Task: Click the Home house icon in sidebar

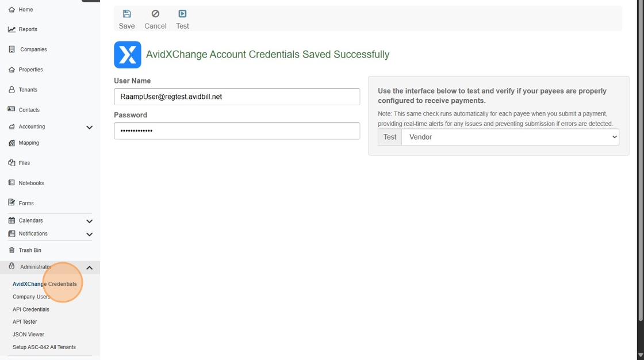Action: 11,10
